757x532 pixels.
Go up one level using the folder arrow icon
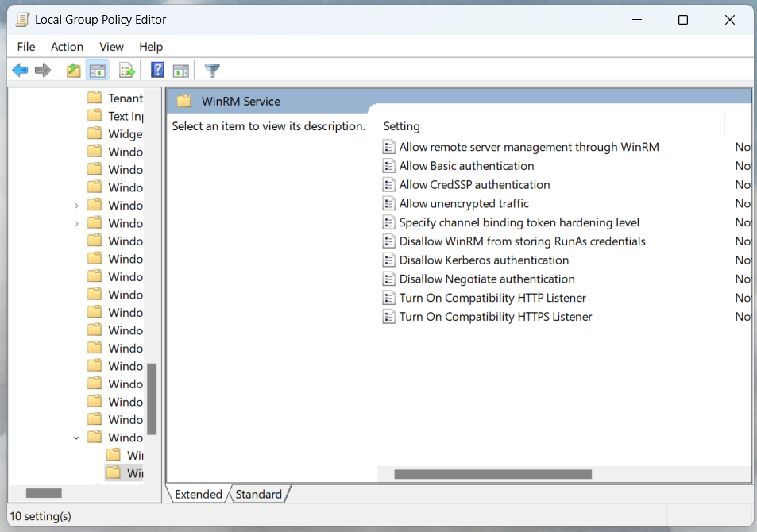coord(74,71)
